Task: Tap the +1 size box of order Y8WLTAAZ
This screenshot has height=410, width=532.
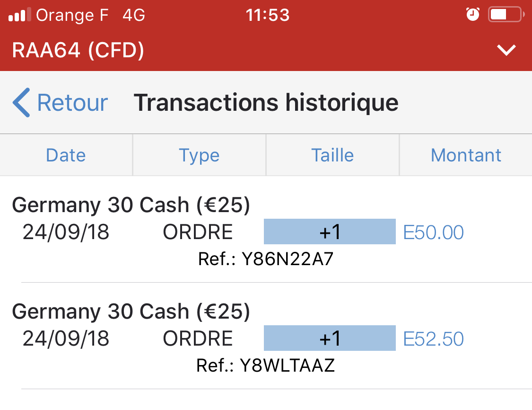Action: click(330, 339)
